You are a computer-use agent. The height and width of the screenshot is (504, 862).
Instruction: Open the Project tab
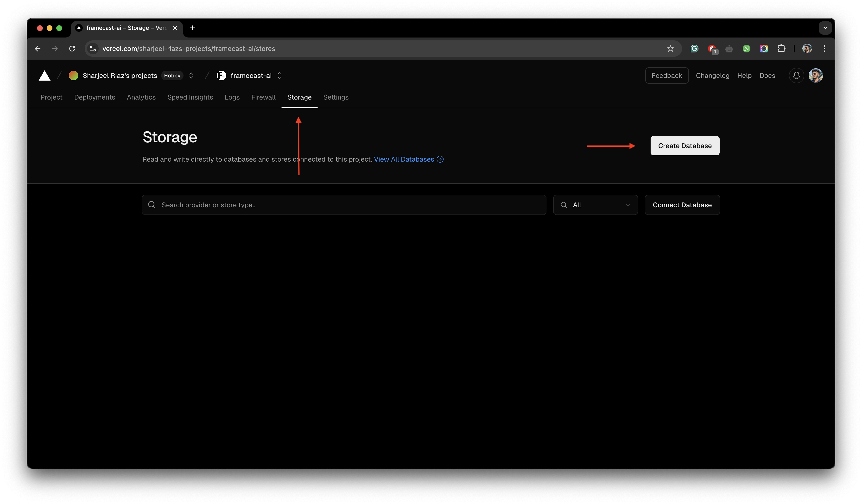[x=51, y=97]
